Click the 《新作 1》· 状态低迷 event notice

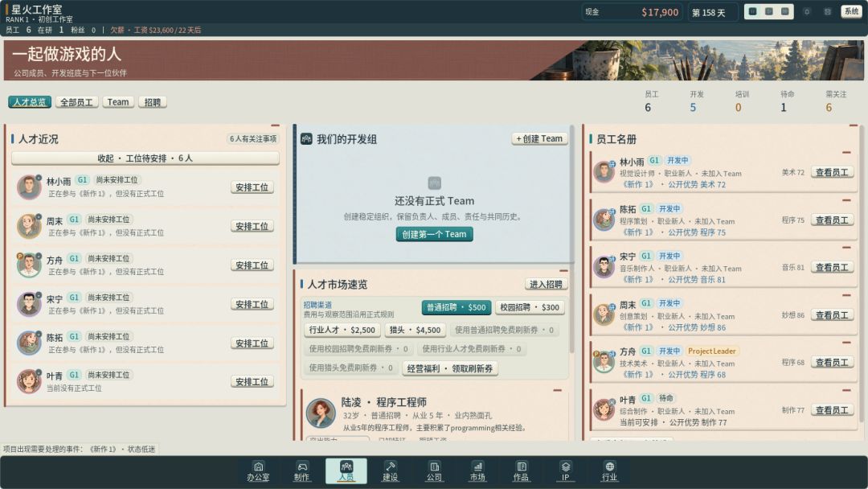[80, 449]
